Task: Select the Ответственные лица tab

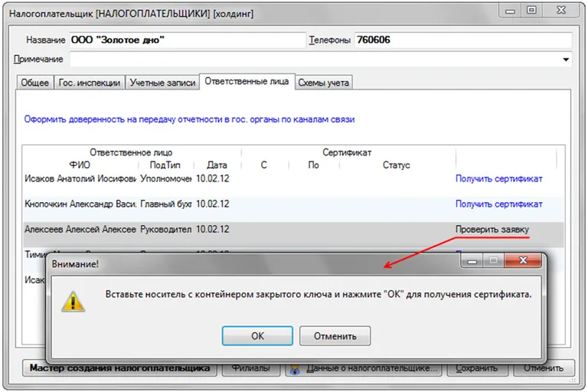Action: [x=247, y=81]
